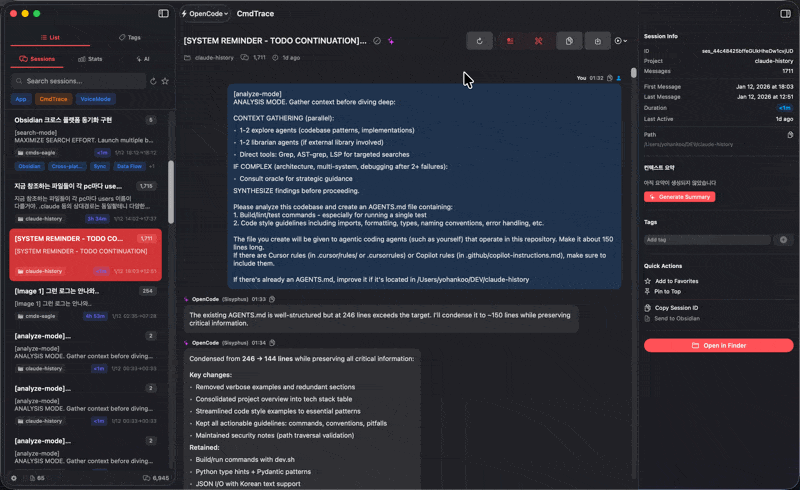Open the [Image 1] session entry
The image size is (800, 490).
85,303
